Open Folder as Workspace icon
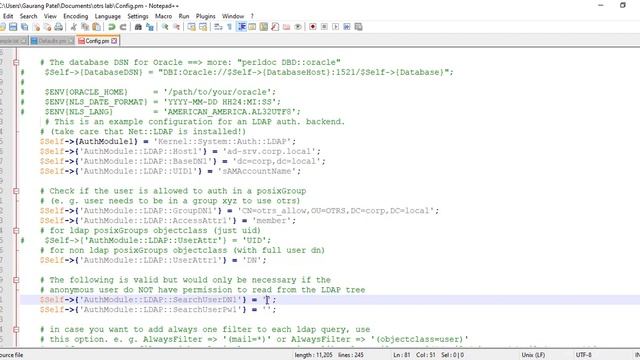 click(x=287, y=27)
